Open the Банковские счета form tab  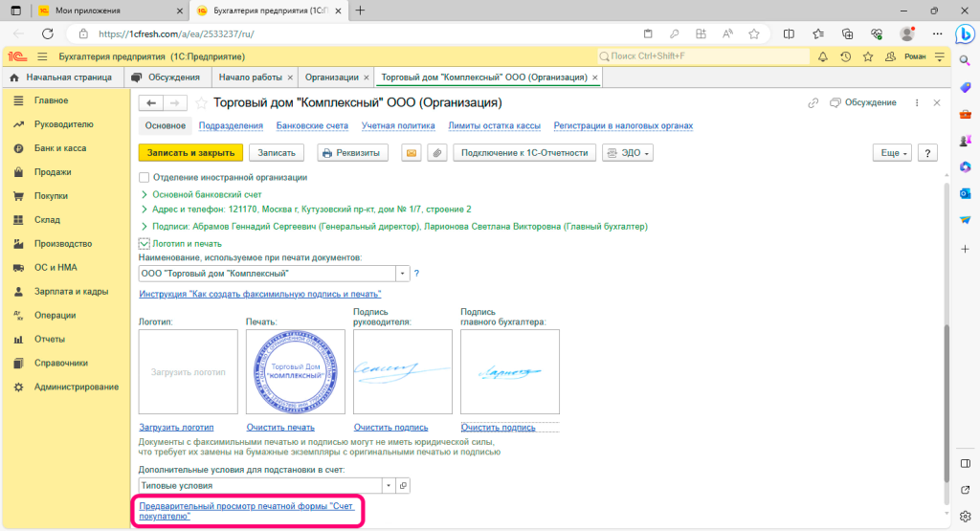312,126
